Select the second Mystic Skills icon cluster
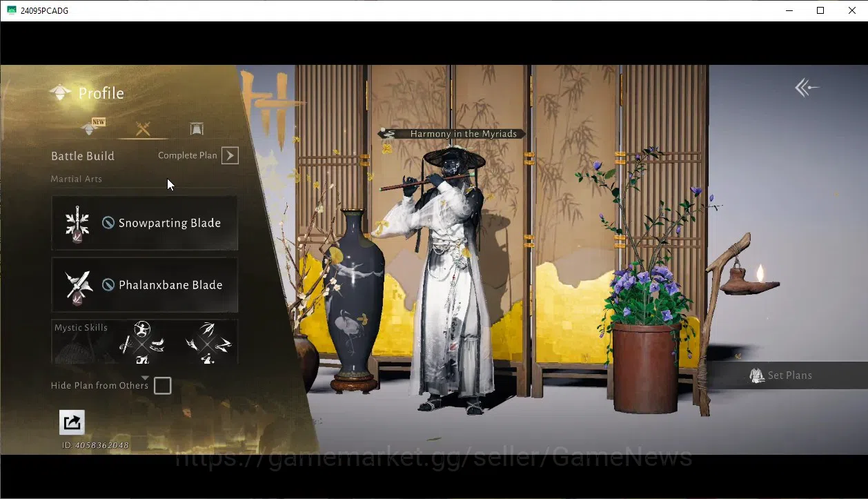The image size is (868, 499). [x=208, y=343]
